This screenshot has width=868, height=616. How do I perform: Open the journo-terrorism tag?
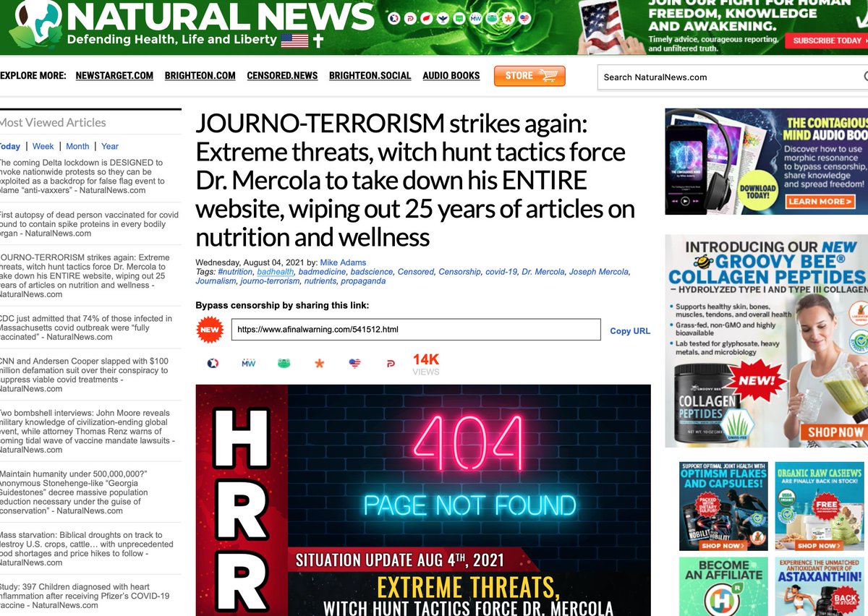click(x=270, y=281)
